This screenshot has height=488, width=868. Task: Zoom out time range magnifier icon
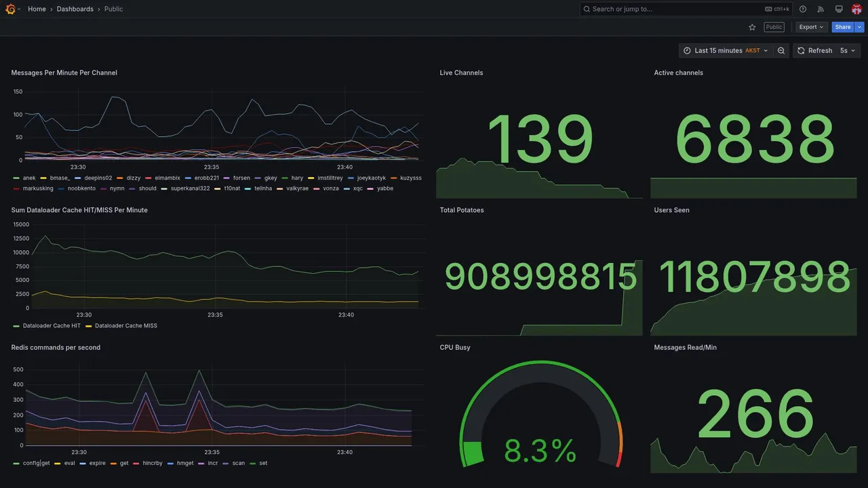coord(781,51)
